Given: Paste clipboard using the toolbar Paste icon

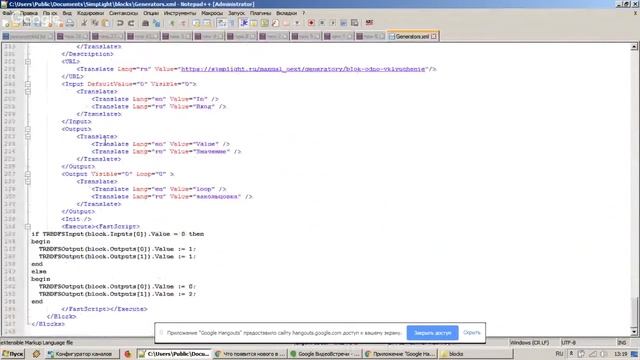Looking at the screenshot, I should (106, 23).
